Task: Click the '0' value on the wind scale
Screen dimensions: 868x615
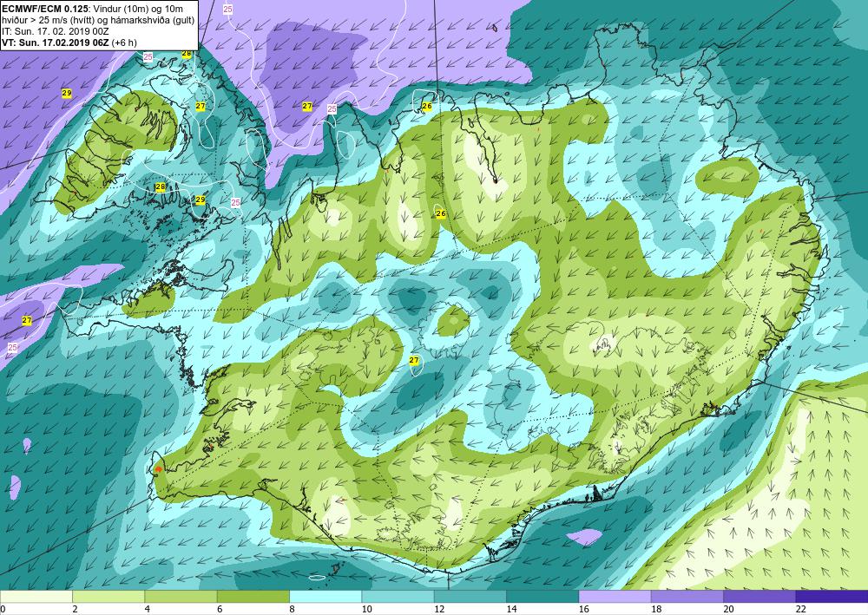Action: (x=3, y=610)
